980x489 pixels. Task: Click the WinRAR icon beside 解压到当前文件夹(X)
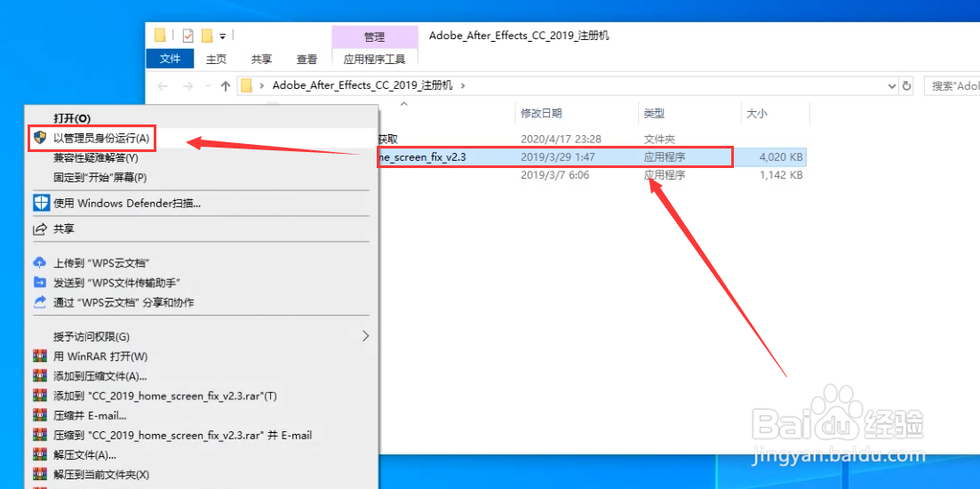pyautogui.click(x=40, y=475)
